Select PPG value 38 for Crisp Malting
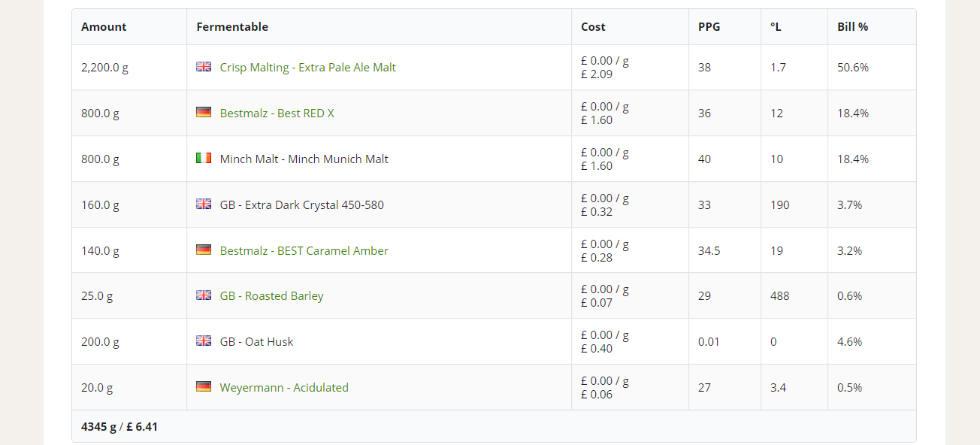The image size is (980, 445). (704, 67)
